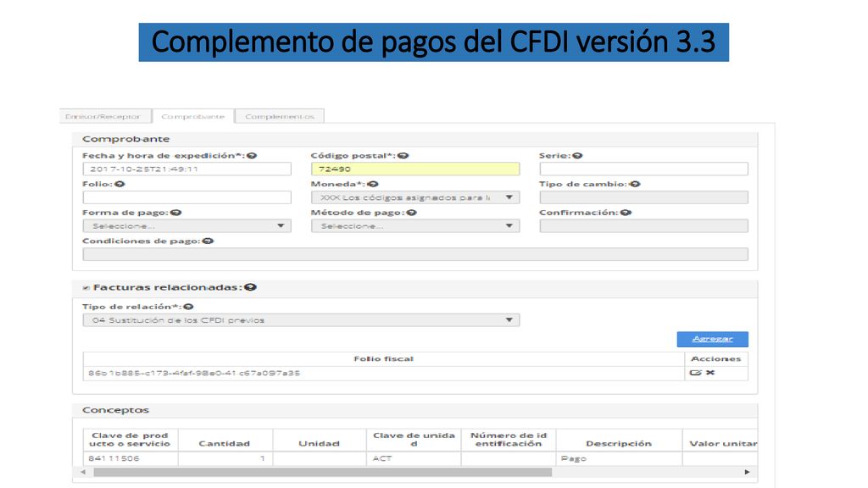Show help for Tipo de relación
The image size is (868, 488).
189,307
